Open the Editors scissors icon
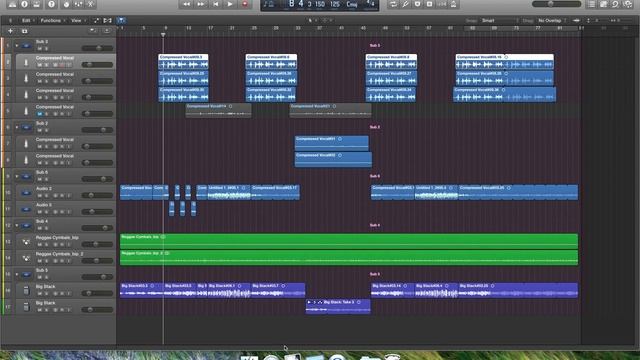 click(x=91, y=4)
